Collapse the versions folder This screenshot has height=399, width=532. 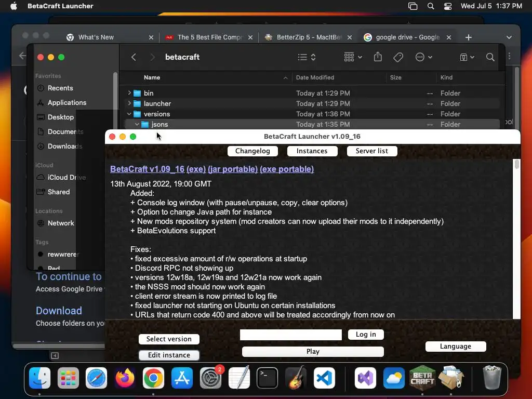(129, 114)
